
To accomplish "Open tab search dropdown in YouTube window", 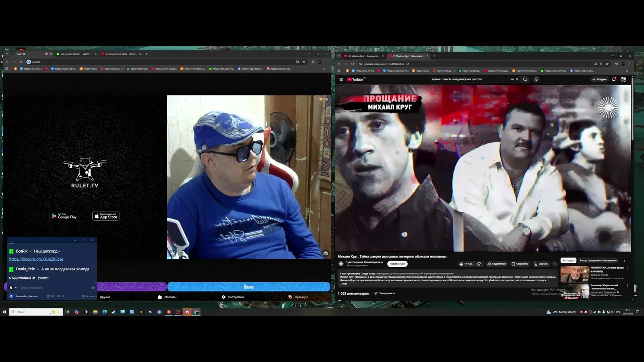I will [x=339, y=56].
